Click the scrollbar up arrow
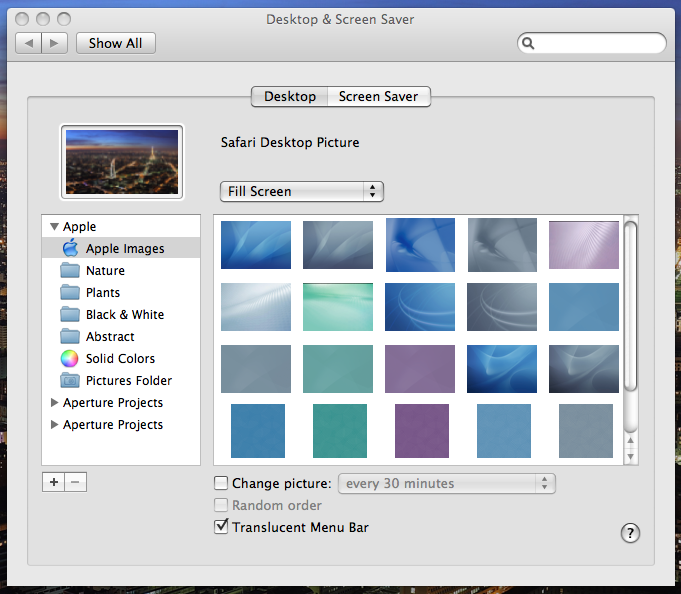The height and width of the screenshot is (594, 681). coord(631,441)
